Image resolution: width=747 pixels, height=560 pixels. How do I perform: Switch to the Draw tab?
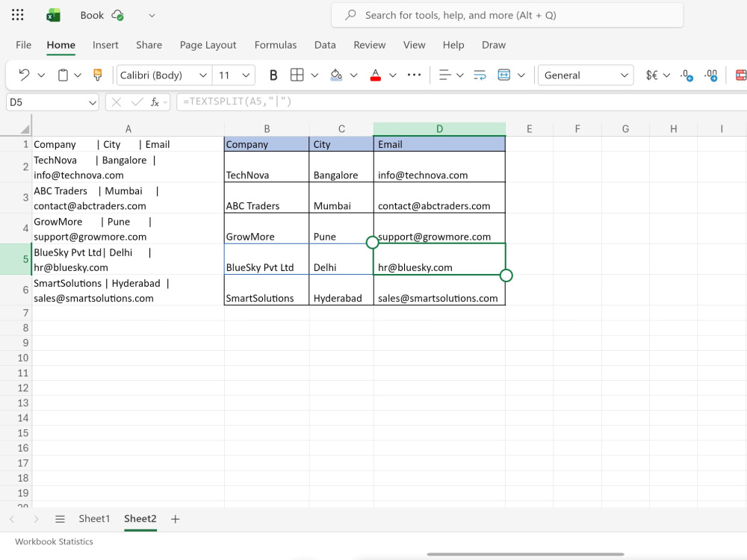click(494, 45)
